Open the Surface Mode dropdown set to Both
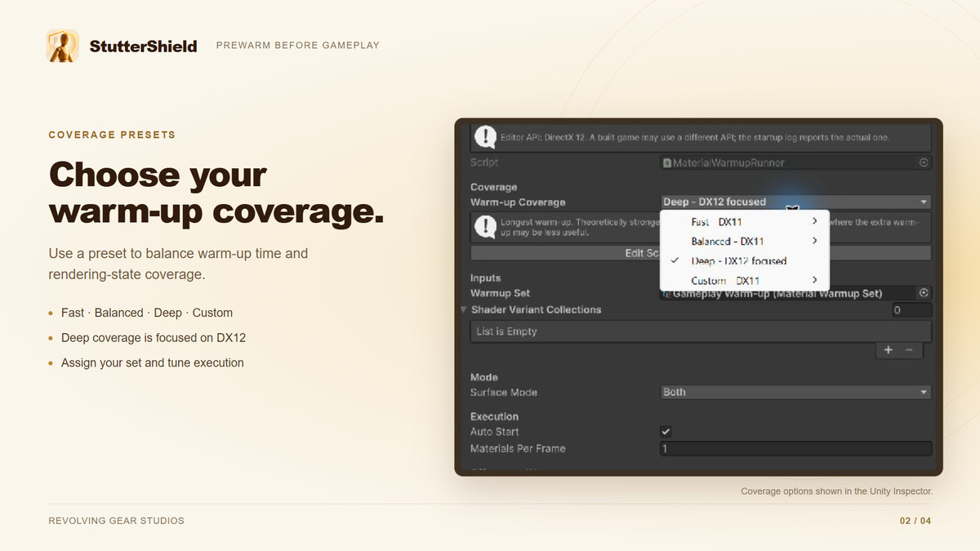This screenshot has width=980, height=551. coord(795,393)
